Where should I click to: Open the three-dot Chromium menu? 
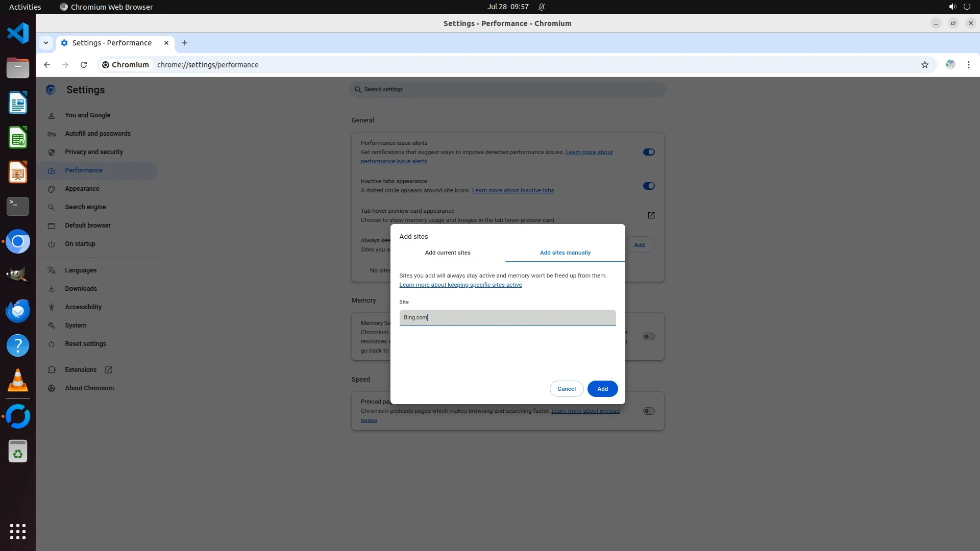968,65
